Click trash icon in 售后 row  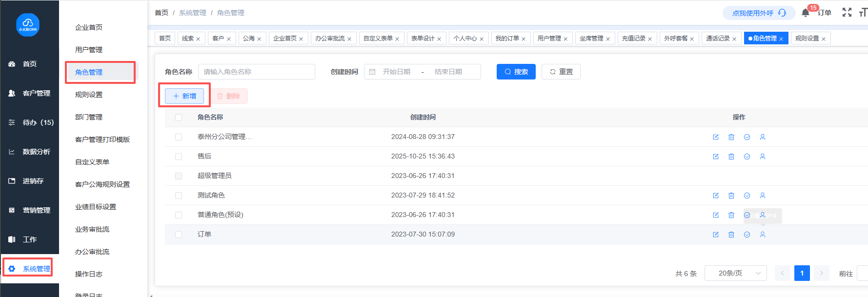[731, 157]
